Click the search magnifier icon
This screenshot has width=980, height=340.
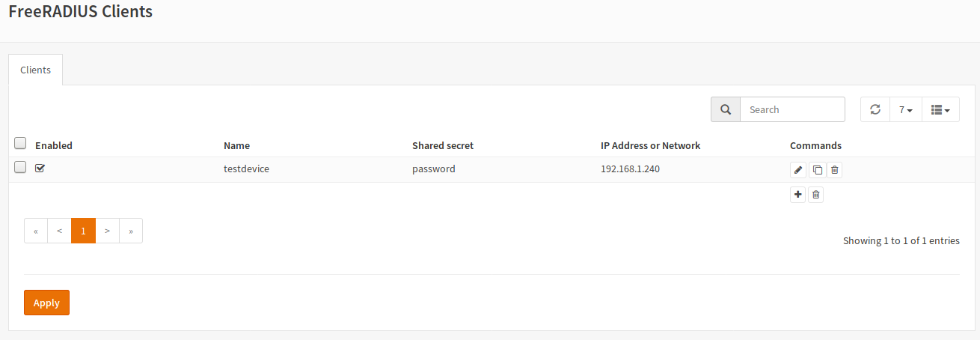[x=726, y=109]
